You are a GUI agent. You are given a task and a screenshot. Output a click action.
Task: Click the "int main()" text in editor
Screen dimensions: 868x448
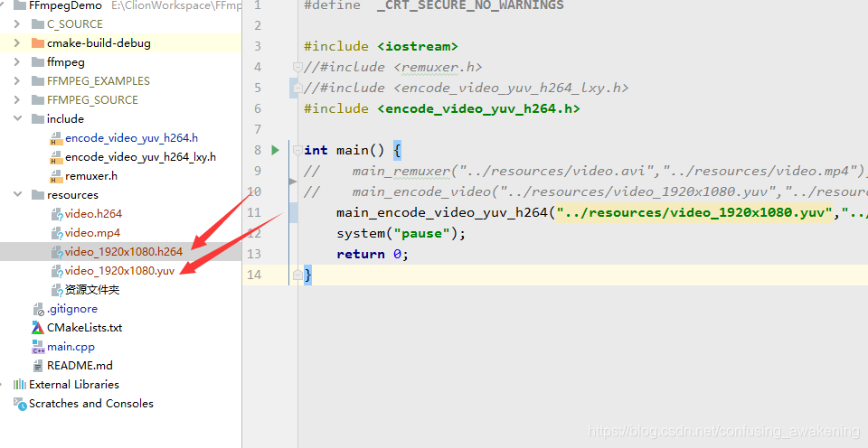tap(344, 150)
